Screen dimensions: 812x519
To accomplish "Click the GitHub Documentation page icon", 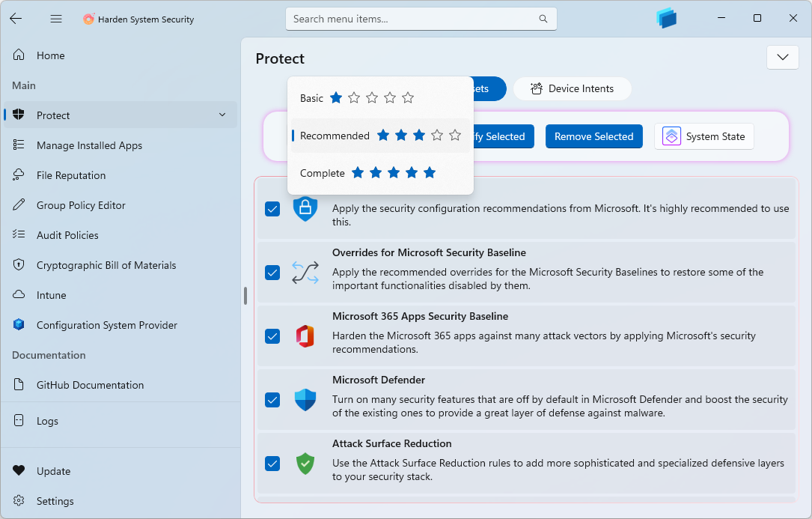I will click(x=19, y=384).
